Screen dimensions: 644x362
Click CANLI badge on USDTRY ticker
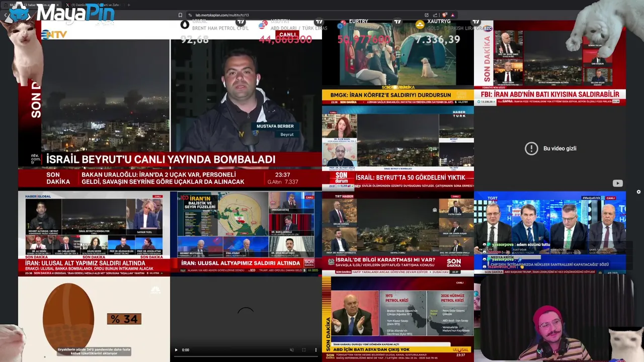pyautogui.click(x=288, y=35)
